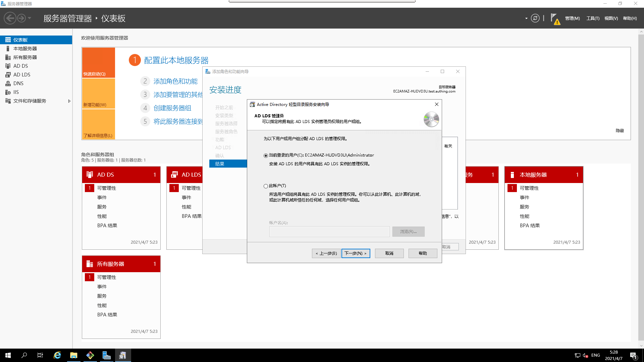Open Internet Explorer from taskbar
Viewport: 644px width, 362px height.
tap(57, 355)
